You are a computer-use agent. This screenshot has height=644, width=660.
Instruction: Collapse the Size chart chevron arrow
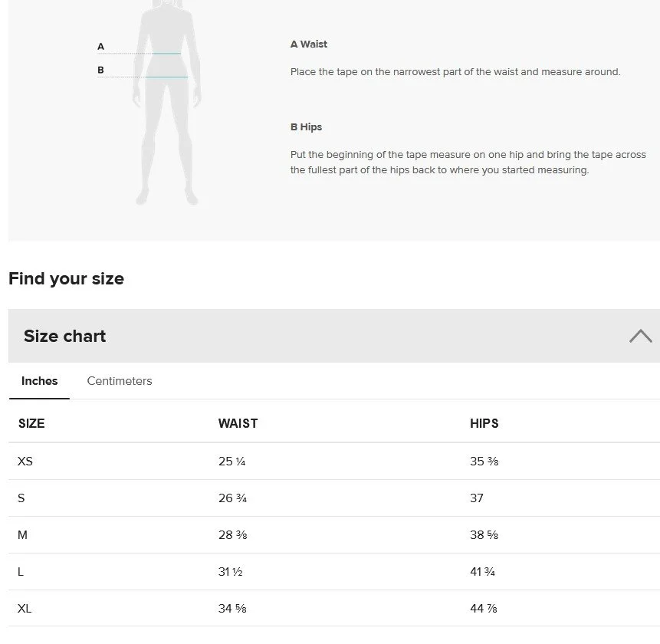(x=640, y=336)
